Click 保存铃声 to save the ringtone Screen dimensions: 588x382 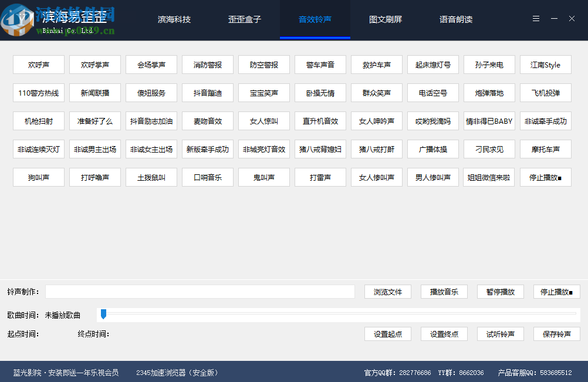[556, 333]
